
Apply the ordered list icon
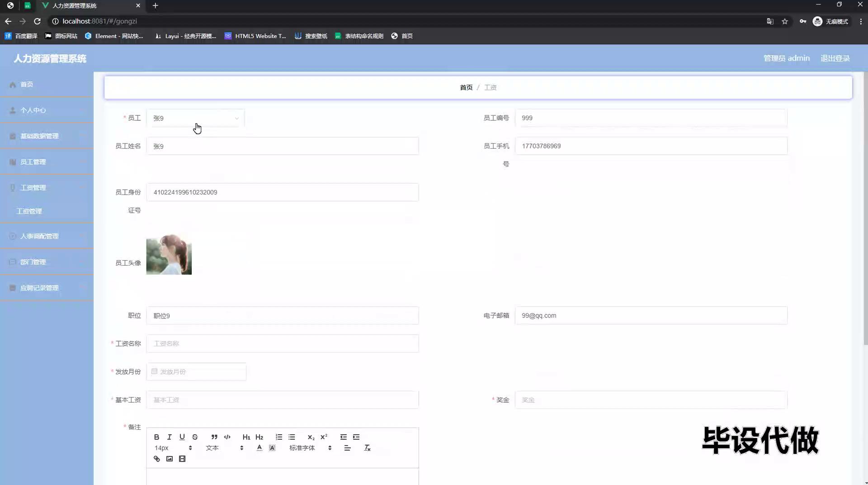tap(279, 437)
